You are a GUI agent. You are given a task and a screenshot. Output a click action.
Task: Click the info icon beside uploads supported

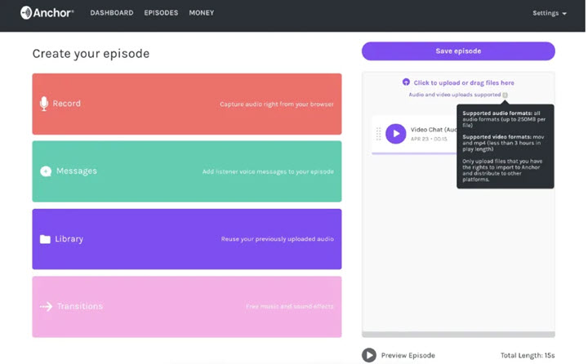506,95
